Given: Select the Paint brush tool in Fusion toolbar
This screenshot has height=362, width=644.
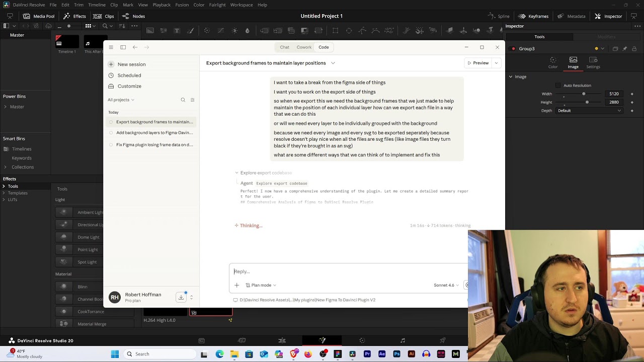Looking at the screenshot, I should [190, 31].
